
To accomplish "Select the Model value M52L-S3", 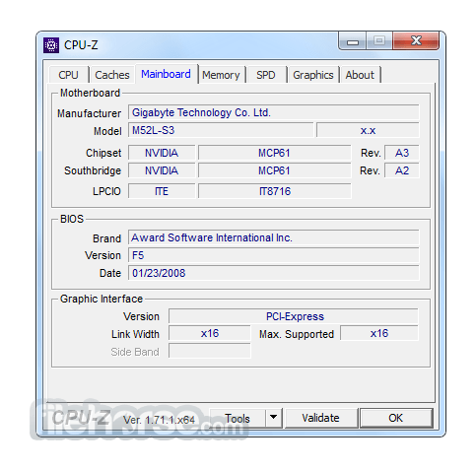I will click(x=221, y=130).
